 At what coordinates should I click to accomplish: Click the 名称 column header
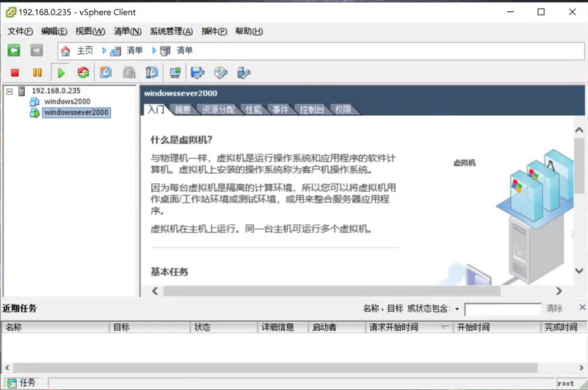[55, 327]
